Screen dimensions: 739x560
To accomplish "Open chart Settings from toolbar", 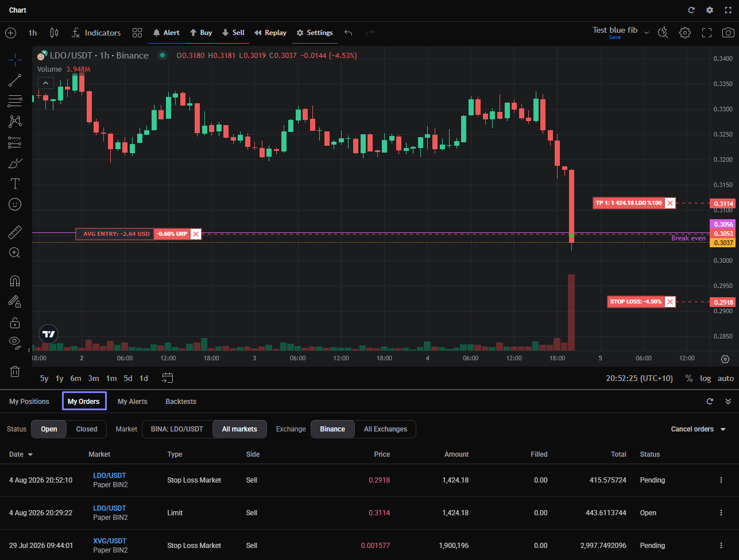I will [315, 33].
